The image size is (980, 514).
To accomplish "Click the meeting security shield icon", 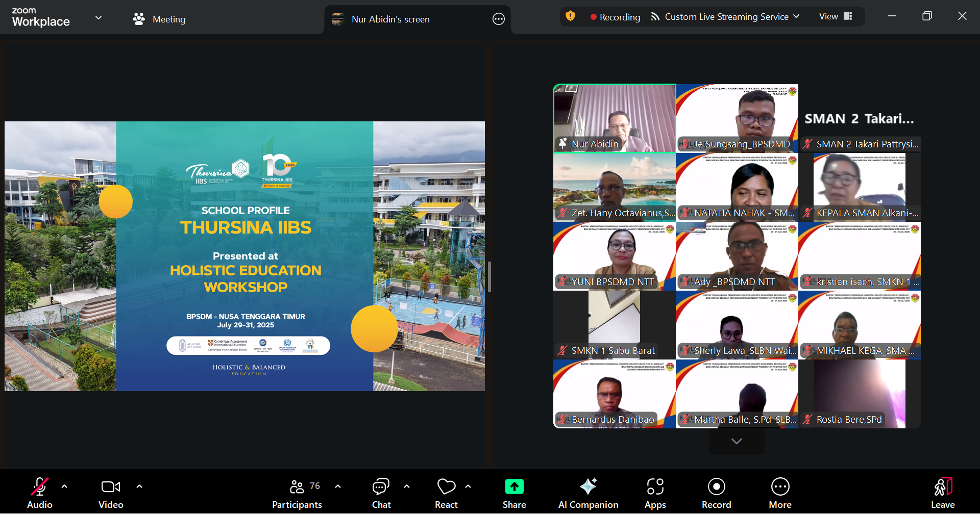I will click(x=571, y=16).
